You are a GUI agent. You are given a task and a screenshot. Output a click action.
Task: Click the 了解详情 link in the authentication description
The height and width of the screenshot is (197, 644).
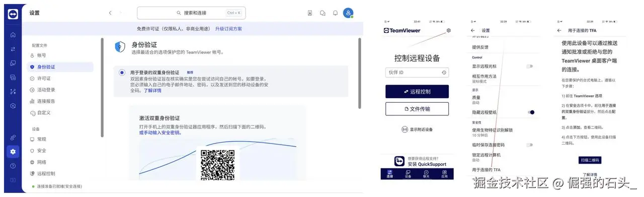tap(152, 91)
